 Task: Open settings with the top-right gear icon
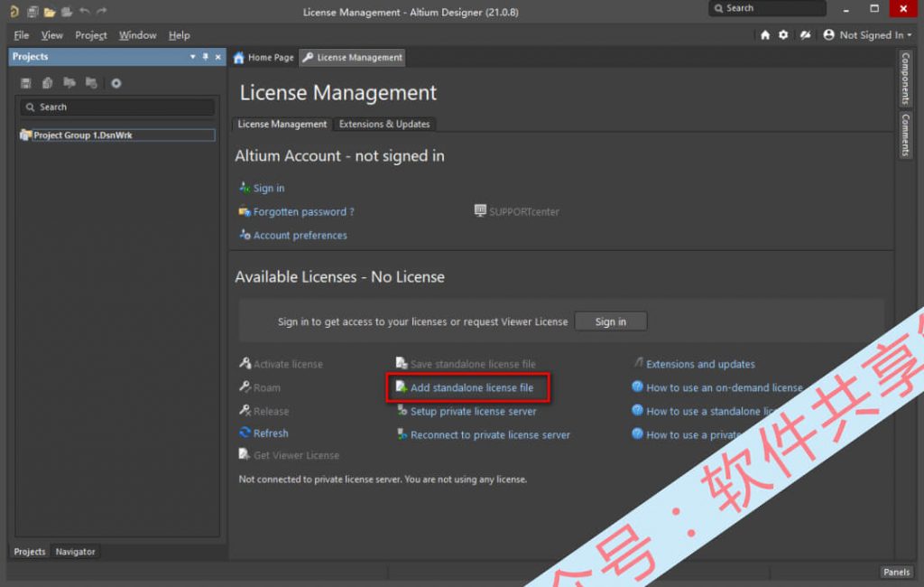[783, 35]
